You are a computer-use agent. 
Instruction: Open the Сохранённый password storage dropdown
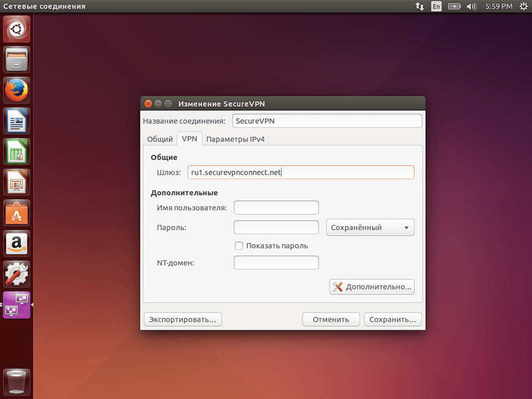coord(370,227)
